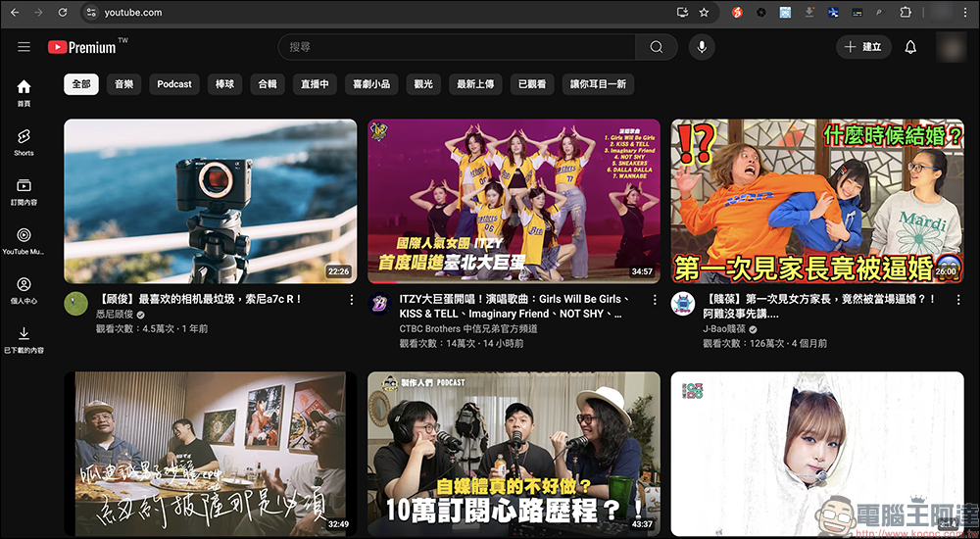The image size is (980, 539).
Task: Open the hamburger guide menu
Action: [24, 47]
